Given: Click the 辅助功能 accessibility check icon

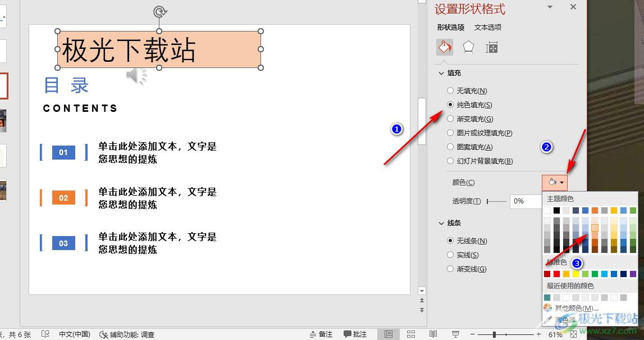Looking at the screenshot, I should click(104, 334).
